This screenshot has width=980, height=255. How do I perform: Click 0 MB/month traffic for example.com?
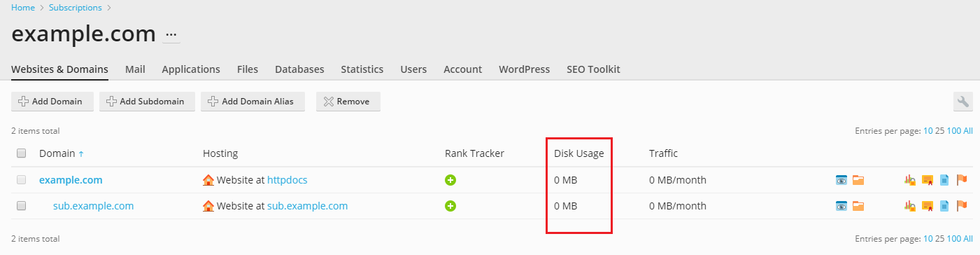(678, 180)
